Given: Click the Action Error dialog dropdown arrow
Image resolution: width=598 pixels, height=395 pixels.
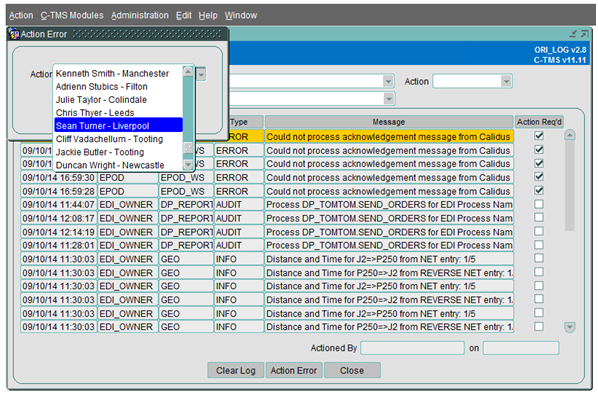Looking at the screenshot, I should coord(201,74).
